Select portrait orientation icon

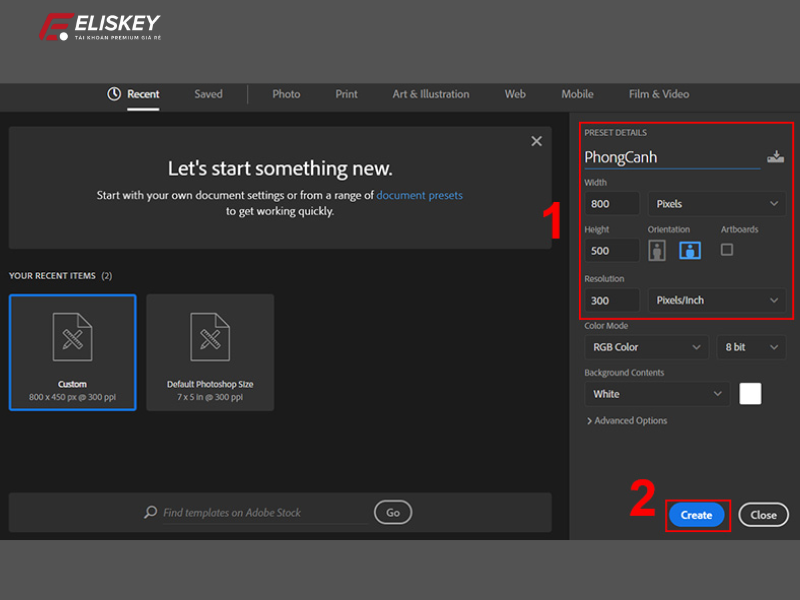coord(658,250)
